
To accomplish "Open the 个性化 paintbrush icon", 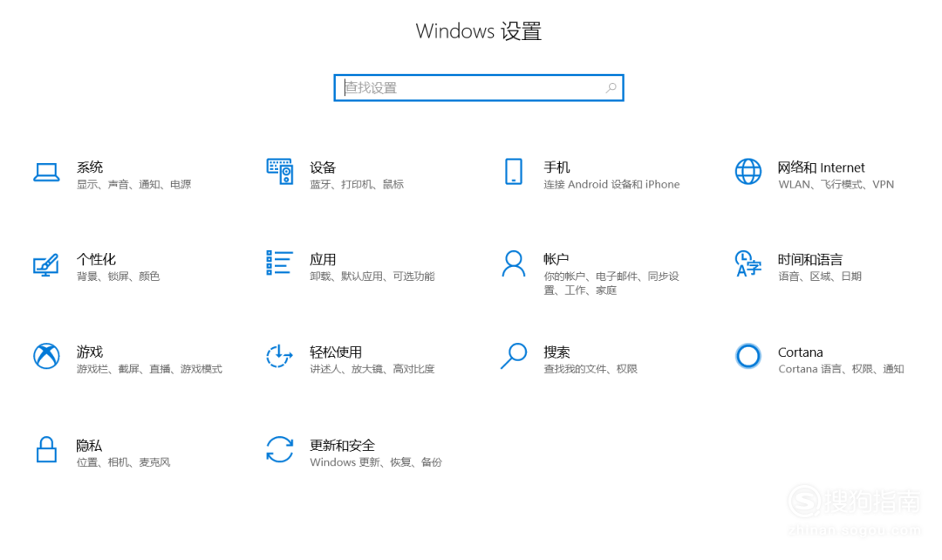I will (46, 265).
